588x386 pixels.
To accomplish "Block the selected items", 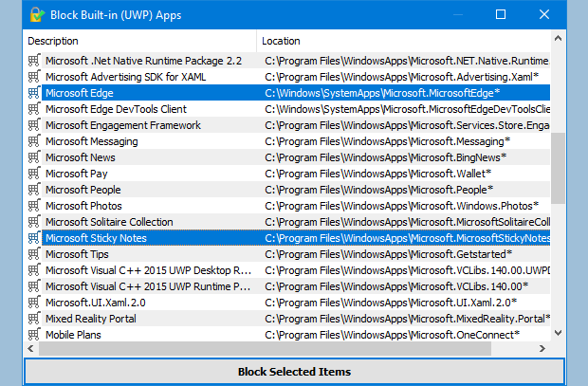I will [294, 372].
